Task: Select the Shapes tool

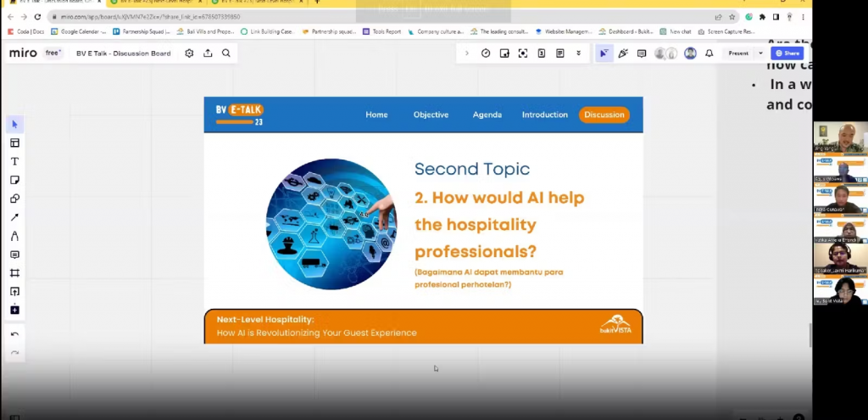Action: coord(15,199)
